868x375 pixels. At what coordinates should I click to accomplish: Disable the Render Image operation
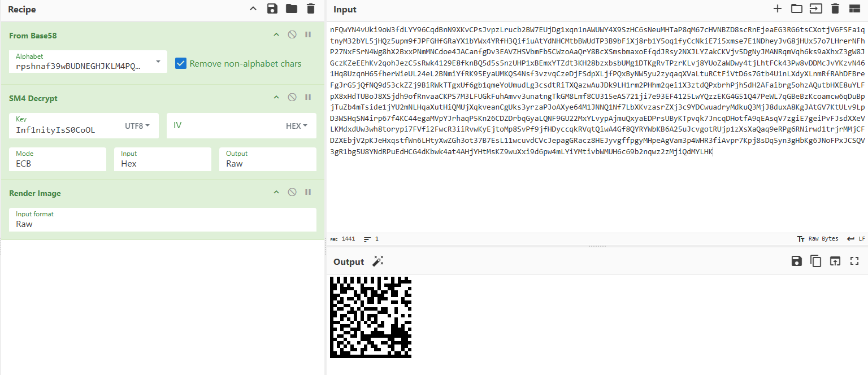tap(292, 193)
